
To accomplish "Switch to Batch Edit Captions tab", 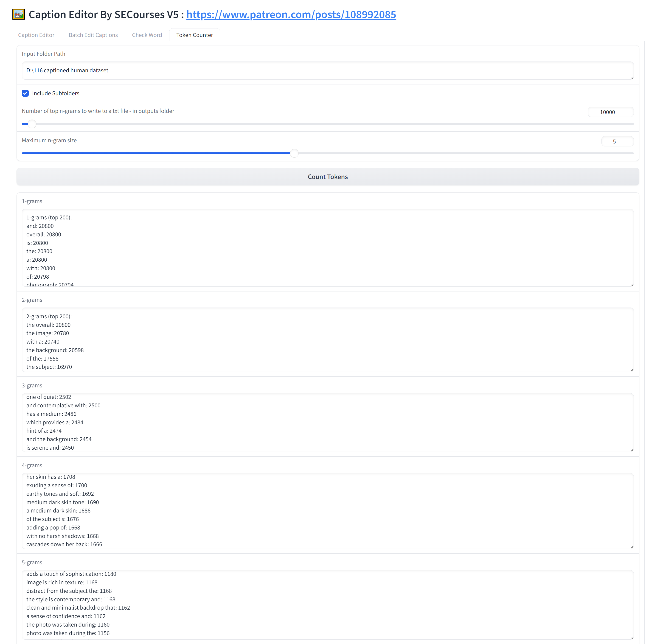I will (93, 35).
